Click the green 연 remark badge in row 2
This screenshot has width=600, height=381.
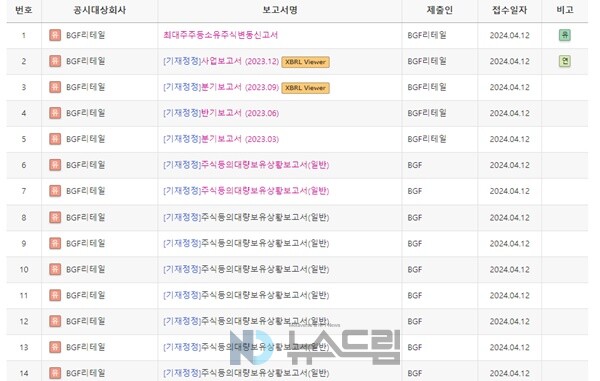pyautogui.click(x=565, y=61)
